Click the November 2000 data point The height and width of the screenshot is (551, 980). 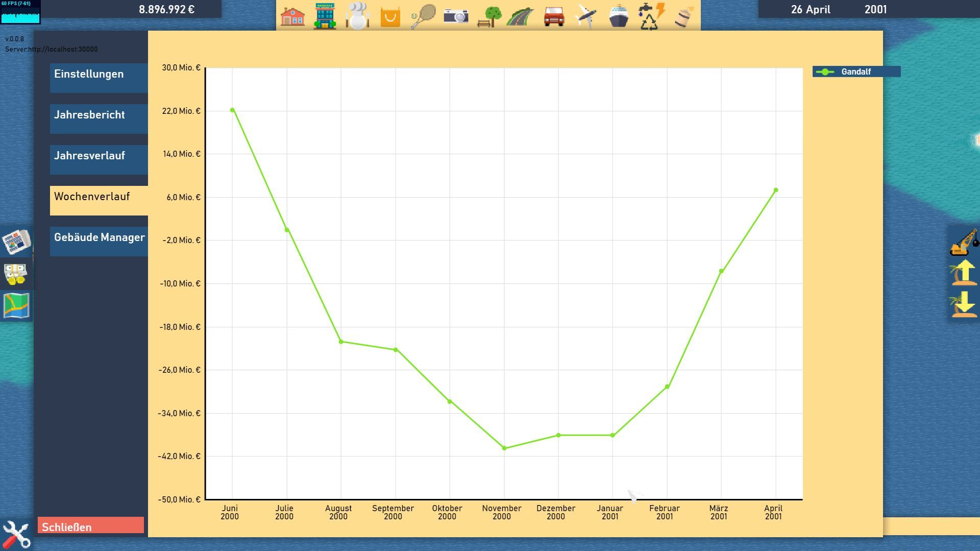(x=504, y=448)
